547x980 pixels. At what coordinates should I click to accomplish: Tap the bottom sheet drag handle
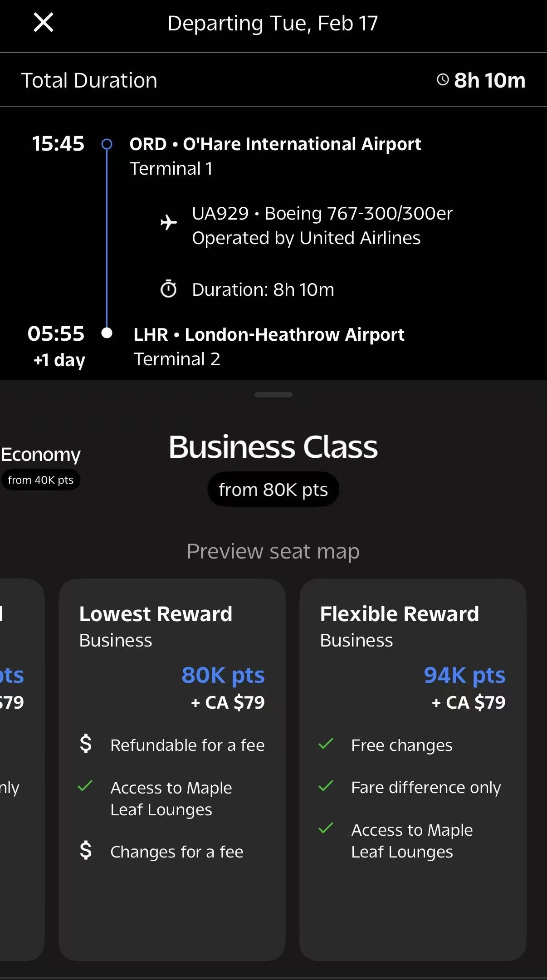point(273,395)
